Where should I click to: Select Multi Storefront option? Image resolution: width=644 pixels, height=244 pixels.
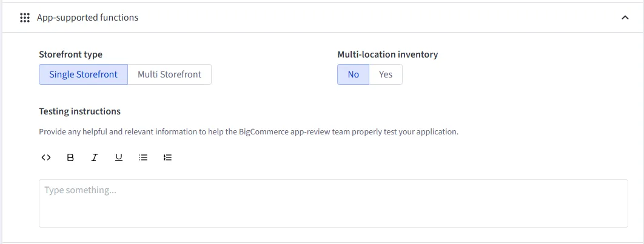pos(170,74)
